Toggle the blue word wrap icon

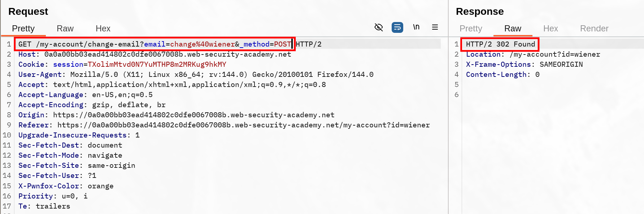[397, 27]
